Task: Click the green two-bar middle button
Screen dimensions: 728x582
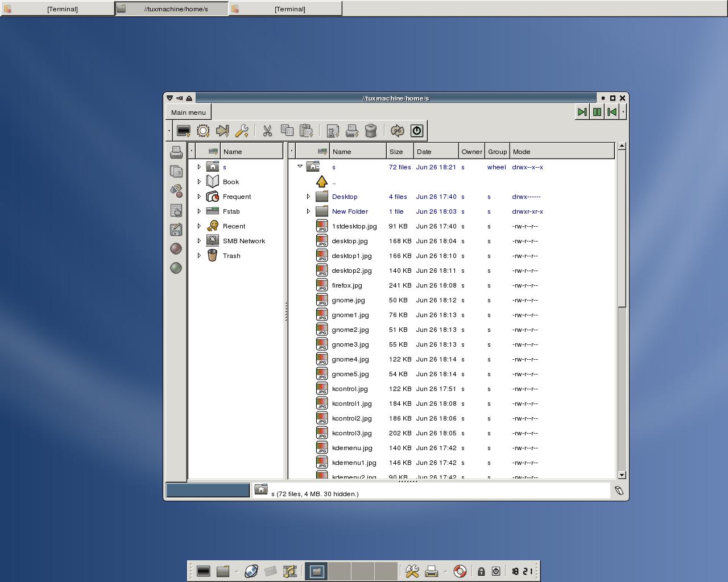Action: pos(597,112)
